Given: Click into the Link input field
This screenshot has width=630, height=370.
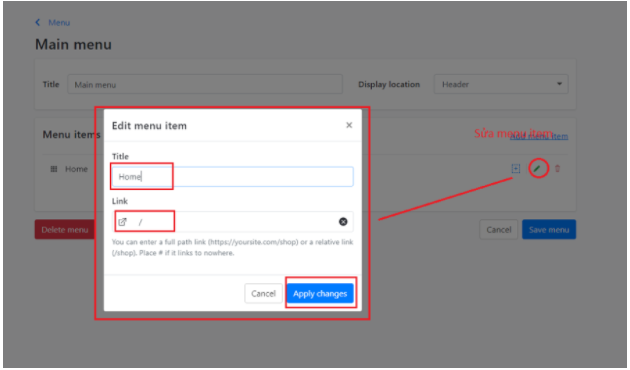Looking at the screenshot, I should coord(233,222).
